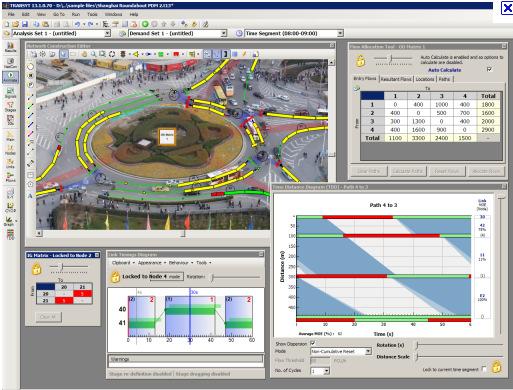Click the Undo arrow icon
The image size is (513, 390).
[77, 24]
